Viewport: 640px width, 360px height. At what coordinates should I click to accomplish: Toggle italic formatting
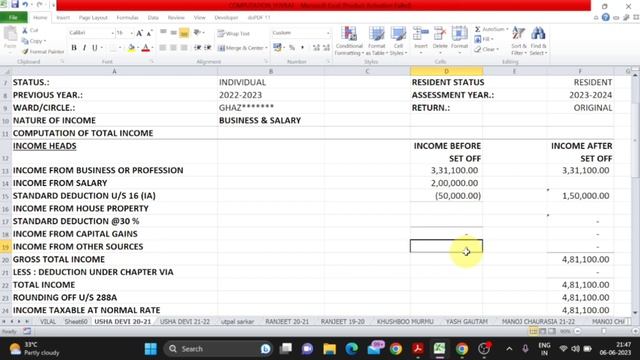pos(84,48)
